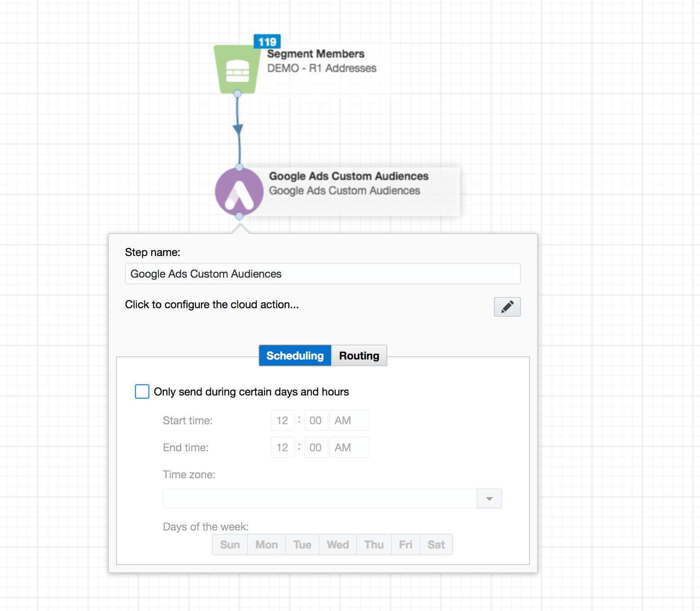
Task: Click the 'DEMO - R1 Addresses' label
Action: pos(322,68)
